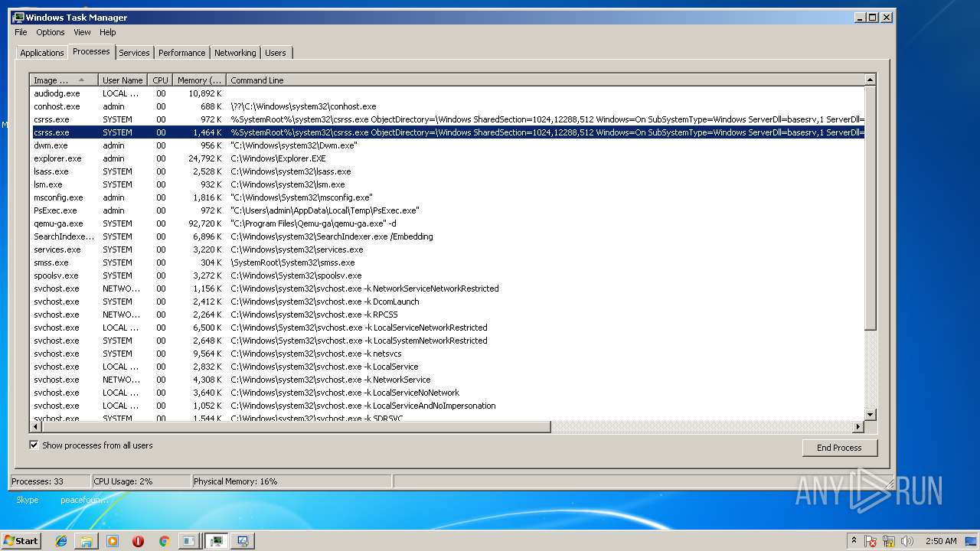This screenshot has height=551, width=980.
Task: Click the vertical scrollbar thumb
Action: (x=870, y=207)
